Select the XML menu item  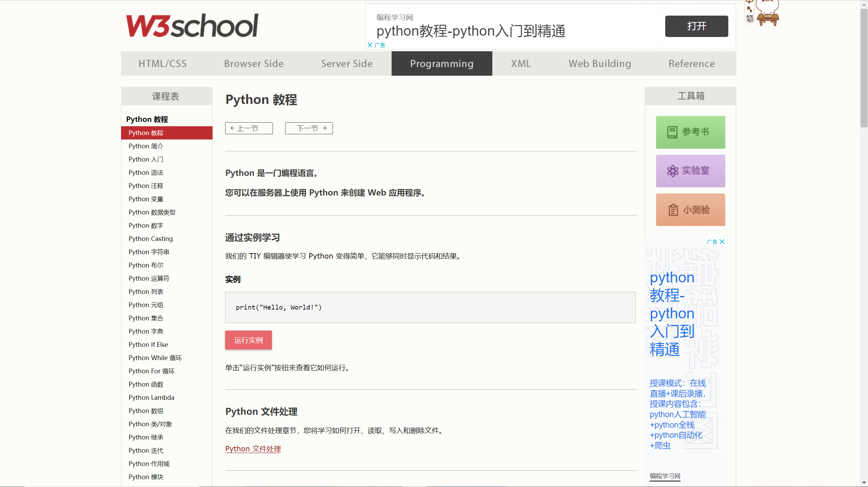[x=520, y=63]
